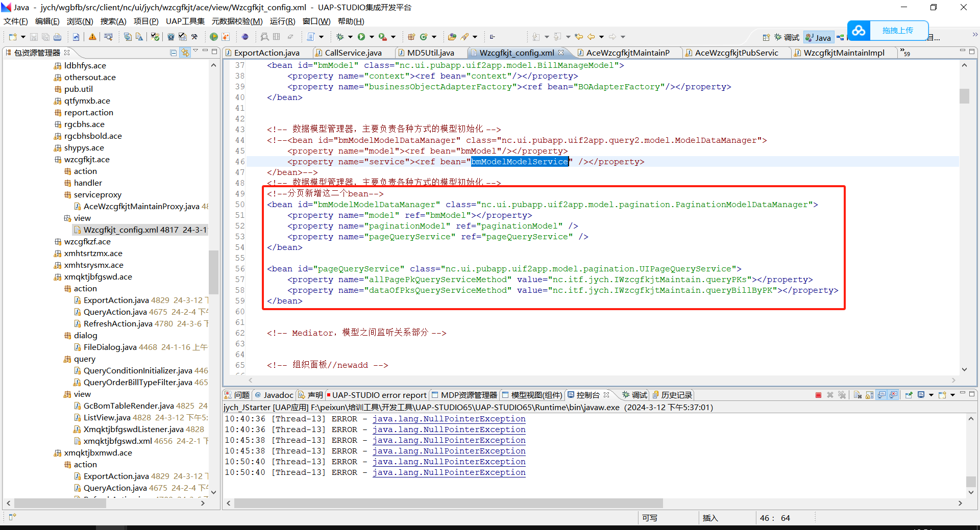Open the 文件(F) menu
This screenshot has width=980, height=530.
[x=15, y=21]
